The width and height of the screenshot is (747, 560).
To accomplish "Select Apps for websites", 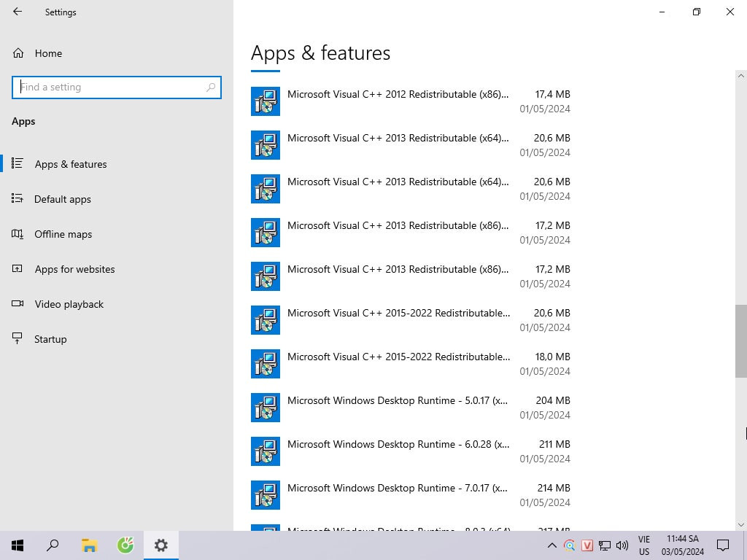I will click(x=74, y=269).
